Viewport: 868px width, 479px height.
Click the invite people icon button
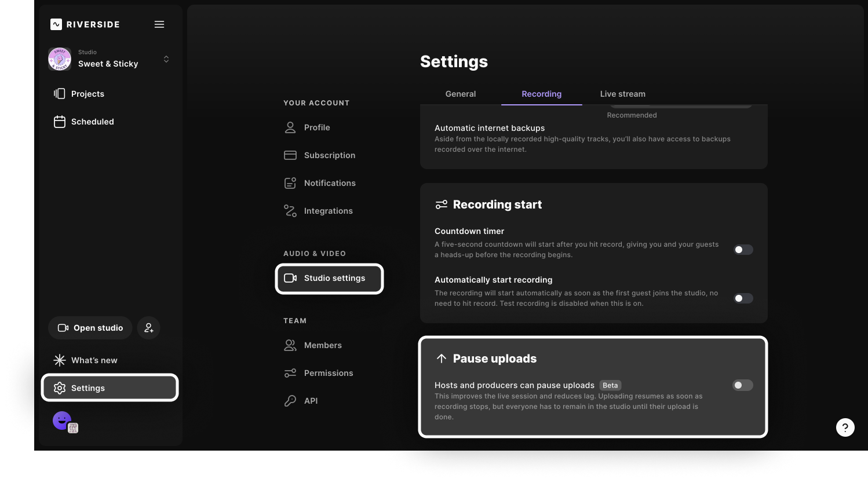click(x=149, y=328)
